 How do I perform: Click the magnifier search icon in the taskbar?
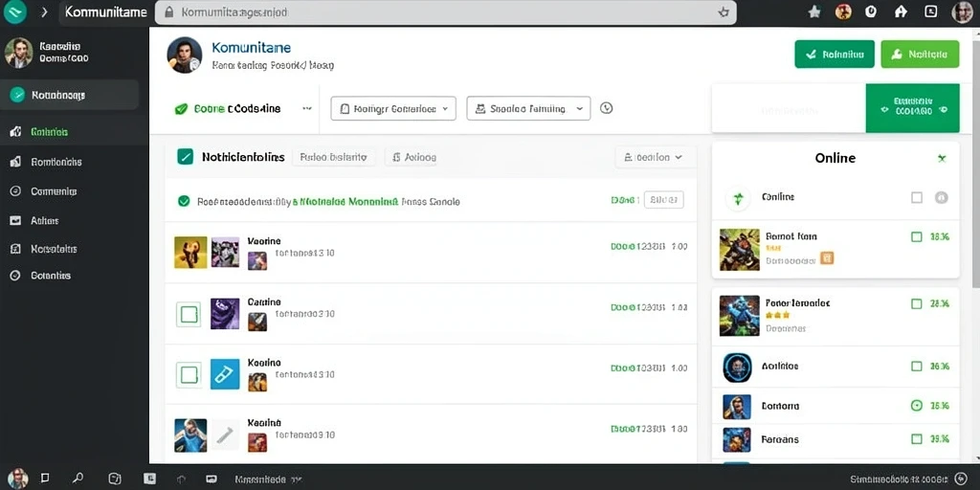click(78, 479)
